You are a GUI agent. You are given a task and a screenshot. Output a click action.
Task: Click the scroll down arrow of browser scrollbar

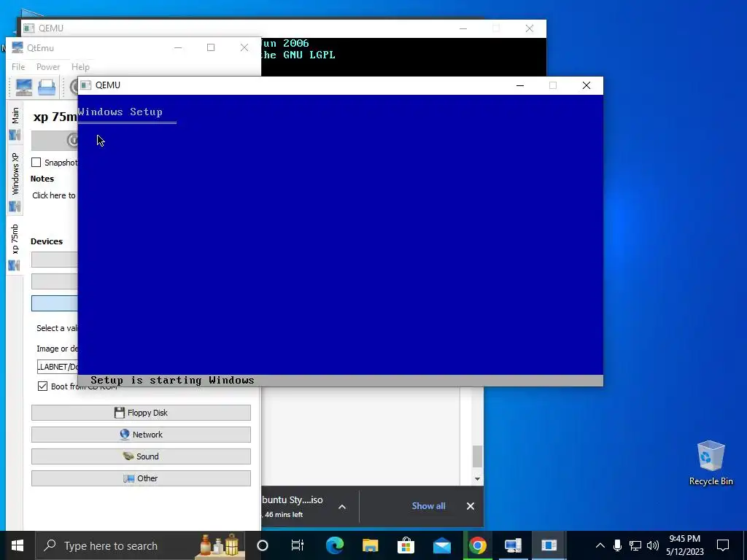477,479
